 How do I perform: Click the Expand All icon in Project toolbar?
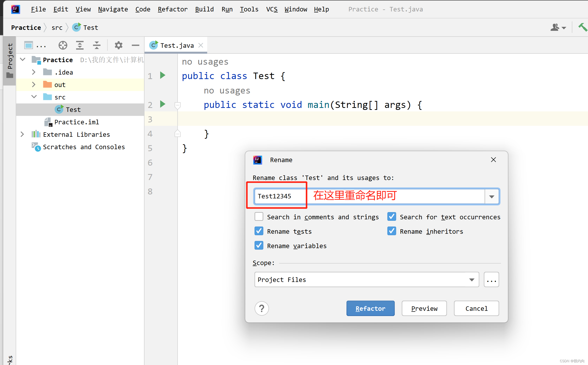point(80,45)
